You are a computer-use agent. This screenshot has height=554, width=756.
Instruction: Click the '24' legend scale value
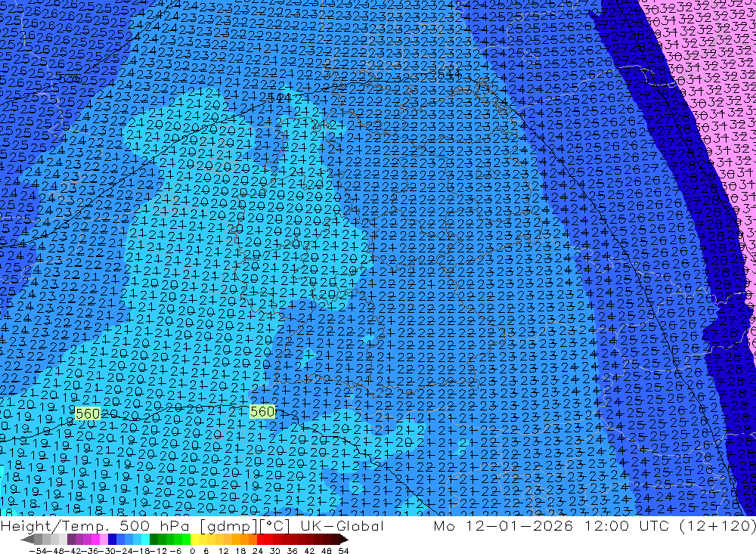pos(258,551)
